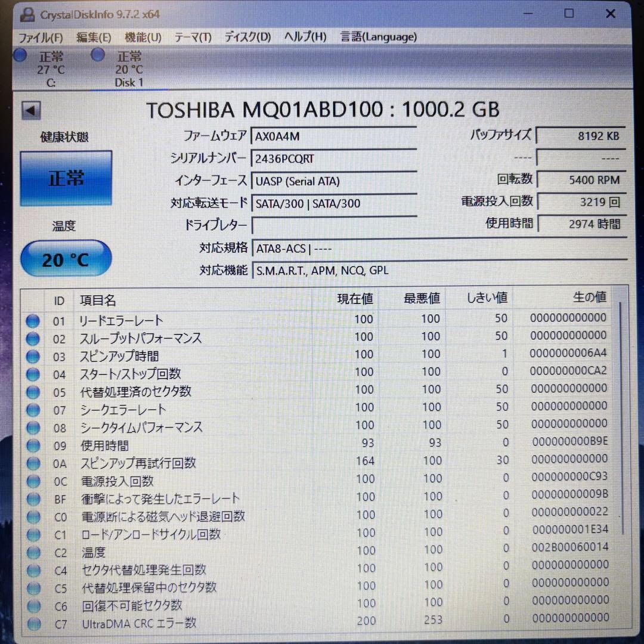Click status dot for 0C 電源投入回数
Viewport: 644px width, 644px height.
[x=33, y=481]
